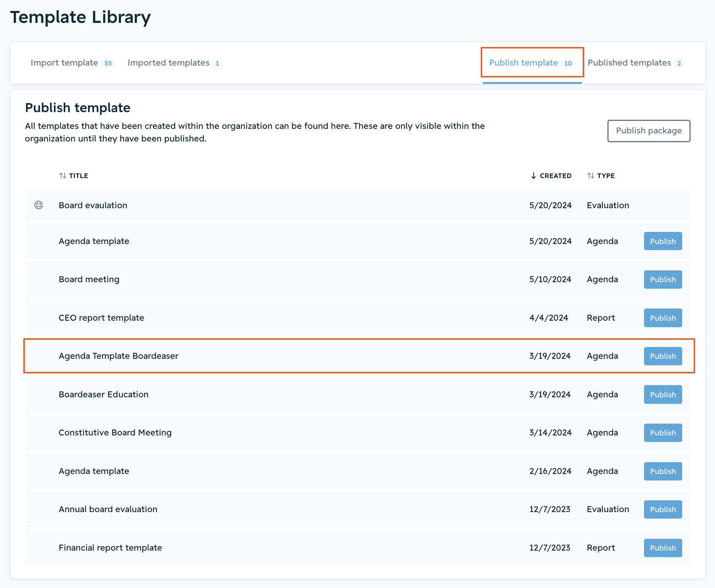Select the CEO report template title
The height and width of the screenshot is (588, 715).
(x=101, y=318)
